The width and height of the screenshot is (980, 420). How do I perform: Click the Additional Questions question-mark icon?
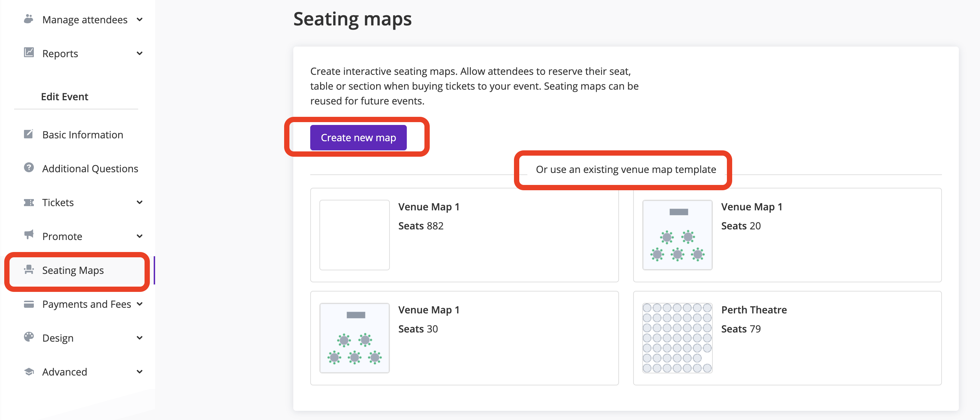(29, 168)
